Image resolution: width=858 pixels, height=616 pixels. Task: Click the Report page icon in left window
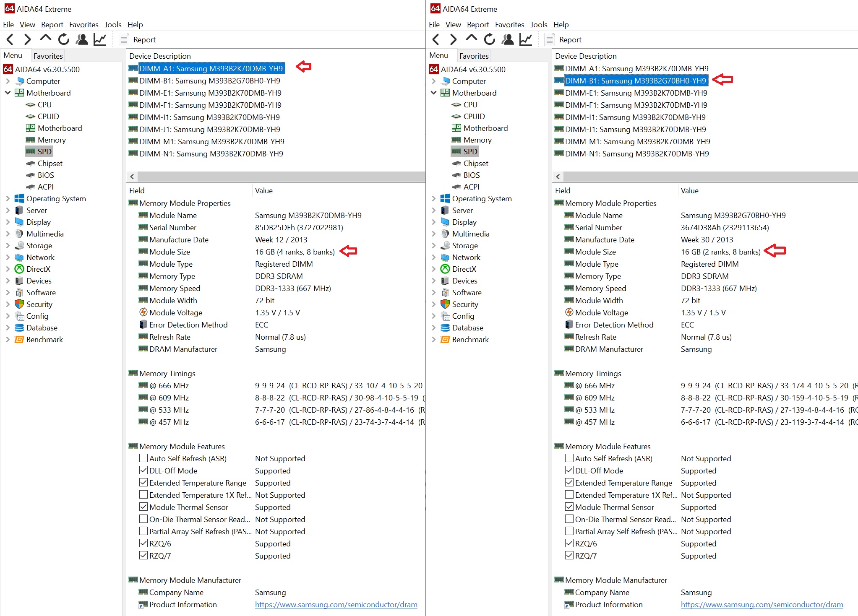(124, 39)
